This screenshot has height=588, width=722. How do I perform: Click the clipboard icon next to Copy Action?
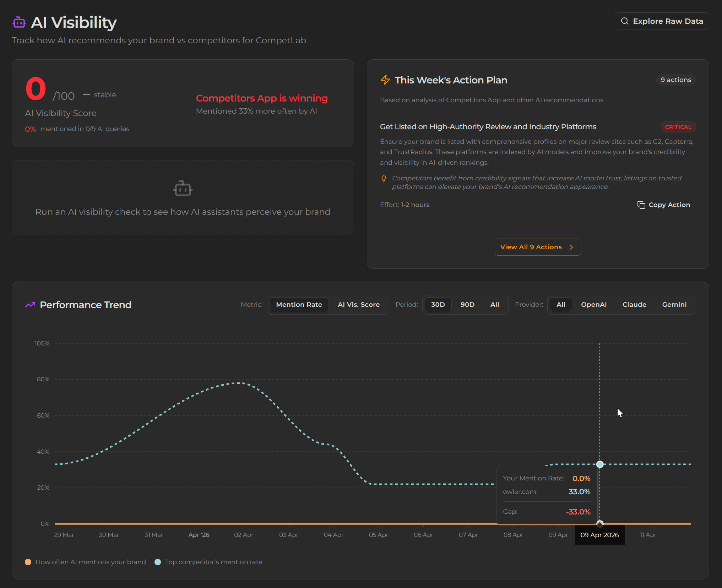pos(641,205)
